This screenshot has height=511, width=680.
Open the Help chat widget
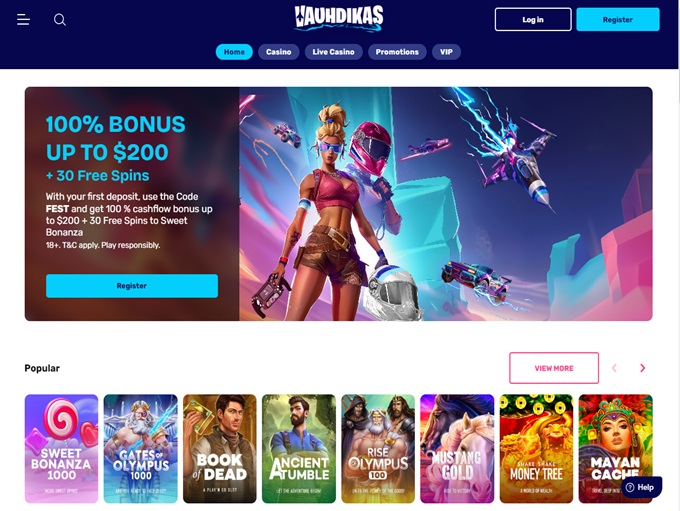[641, 487]
